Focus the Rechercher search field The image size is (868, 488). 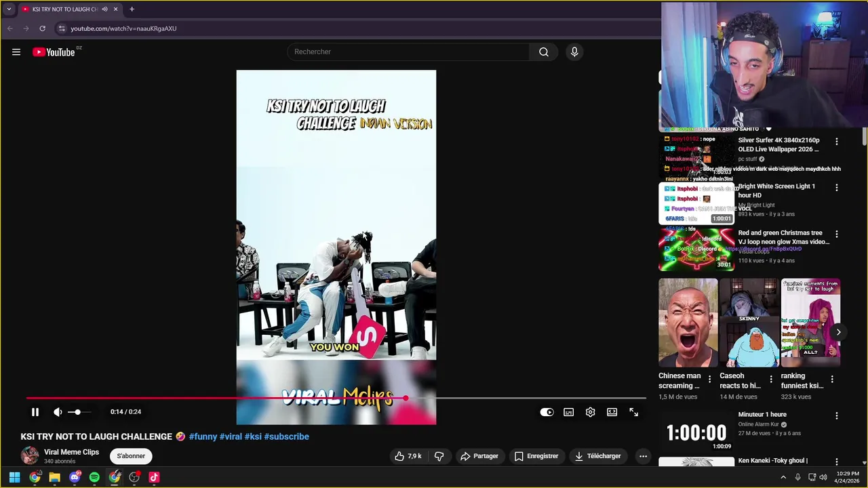click(x=408, y=52)
